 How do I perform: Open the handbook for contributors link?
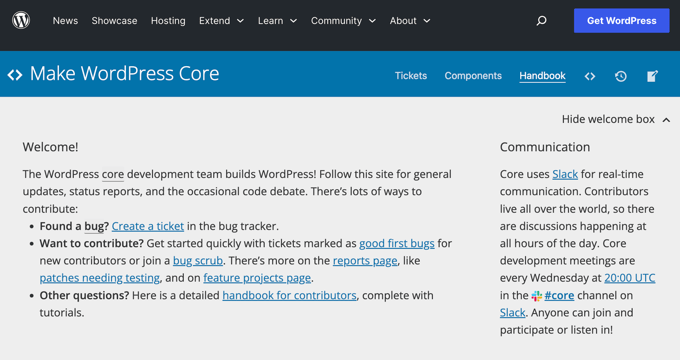click(x=289, y=295)
